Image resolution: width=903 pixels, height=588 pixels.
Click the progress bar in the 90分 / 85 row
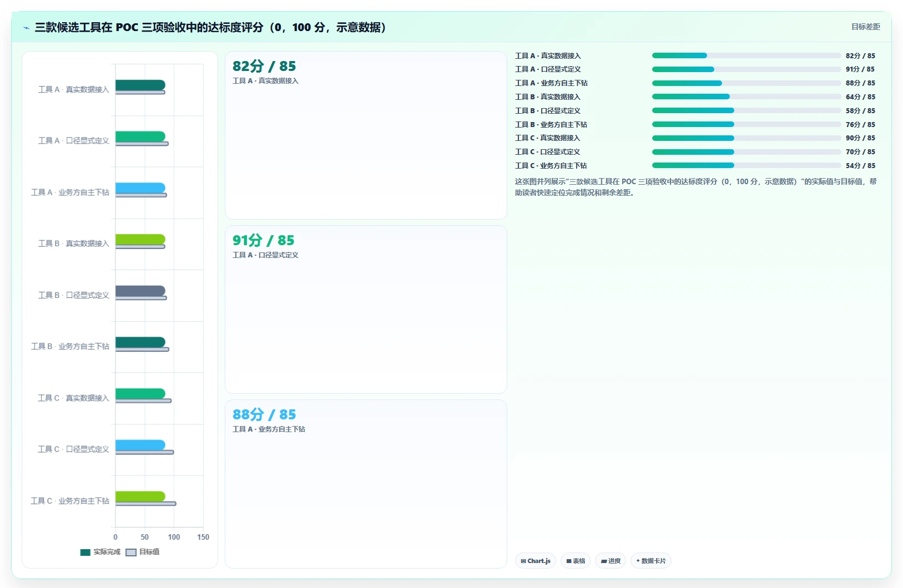(746, 138)
